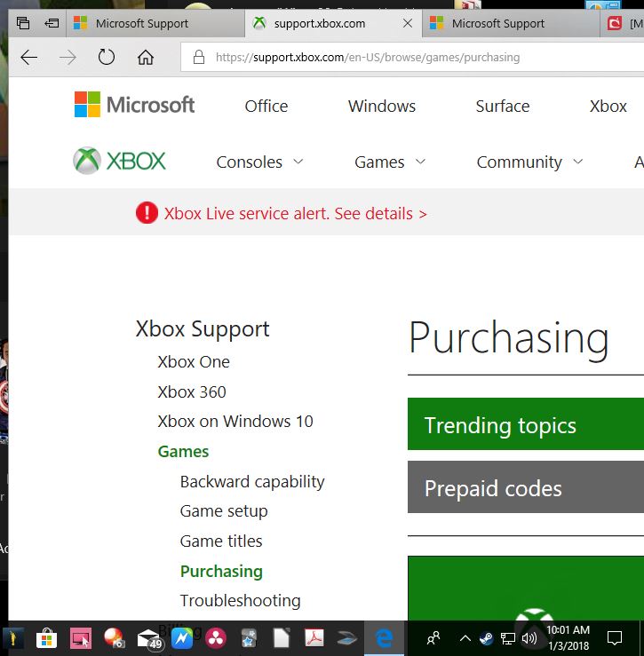Select Xbox One in the sidebar
This screenshot has width=644, height=656.
point(194,362)
